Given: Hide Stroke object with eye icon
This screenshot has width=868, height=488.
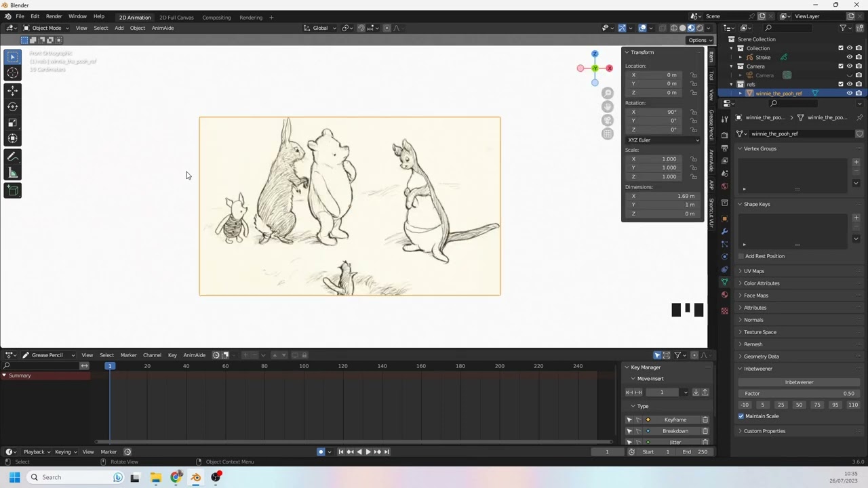Looking at the screenshot, I should pyautogui.click(x=850, y=57).
